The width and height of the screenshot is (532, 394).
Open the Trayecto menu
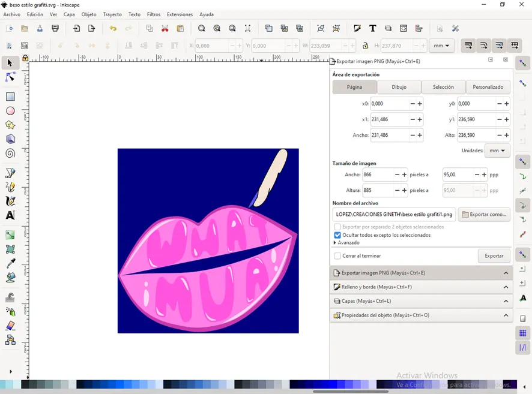click(x=112, y=14)
